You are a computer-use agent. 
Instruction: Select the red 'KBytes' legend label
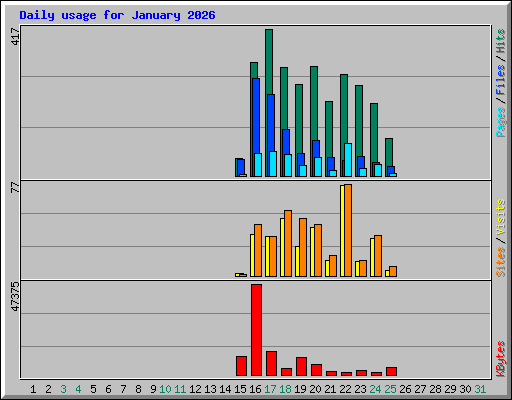tap(501, 359)
